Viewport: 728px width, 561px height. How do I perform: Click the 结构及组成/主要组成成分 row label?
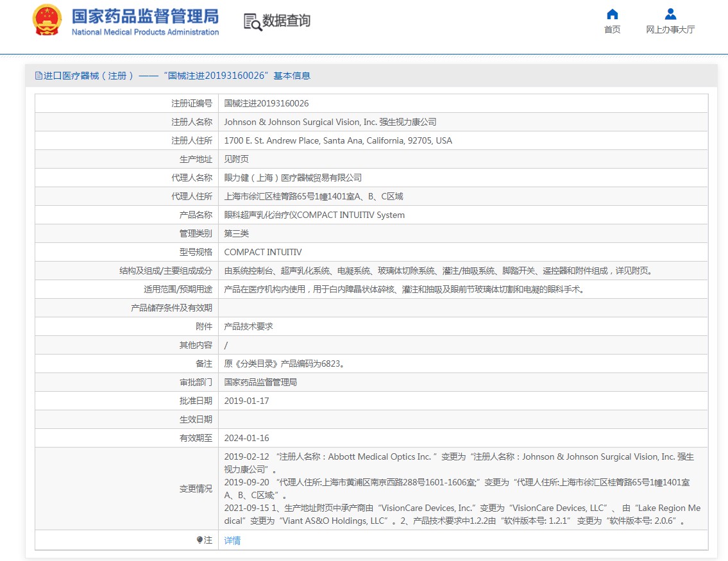click(x=165, y=271)
